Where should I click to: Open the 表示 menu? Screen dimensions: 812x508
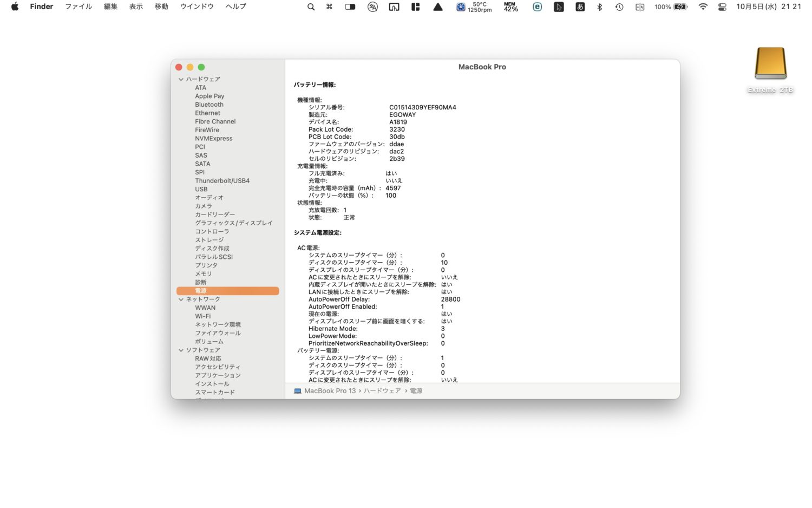pos(136,6)
